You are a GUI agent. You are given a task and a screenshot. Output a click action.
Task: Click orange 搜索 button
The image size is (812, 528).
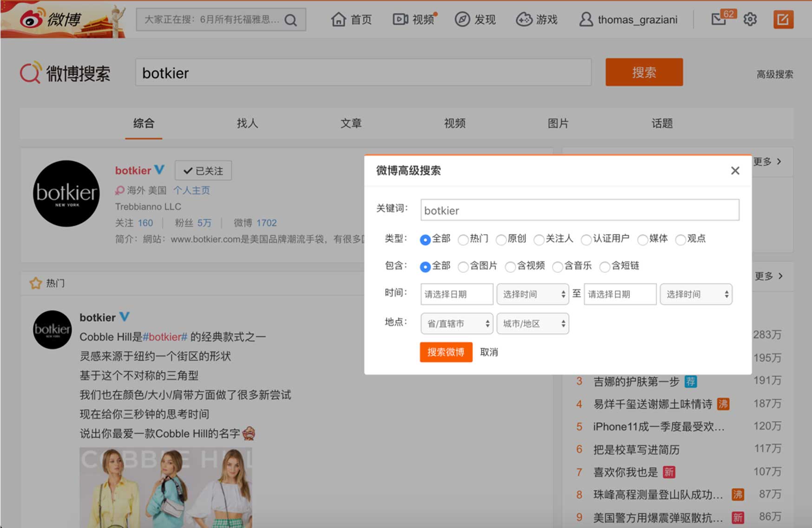tap(644, 72)
